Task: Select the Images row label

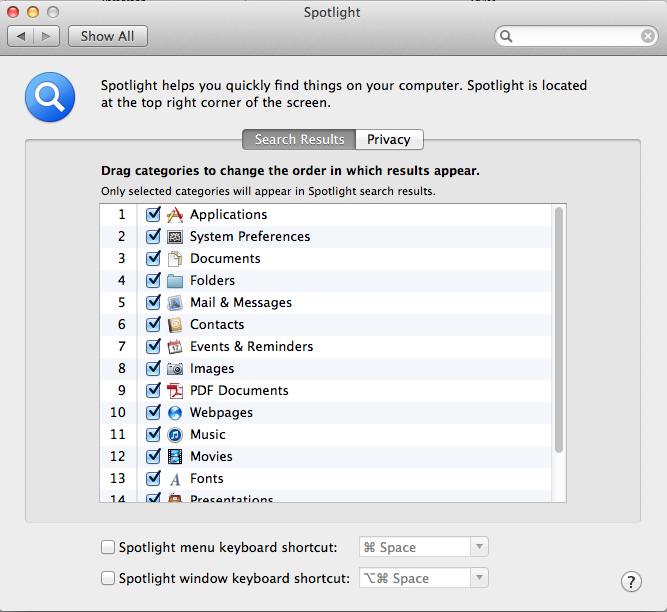Action: coord(212,369)
